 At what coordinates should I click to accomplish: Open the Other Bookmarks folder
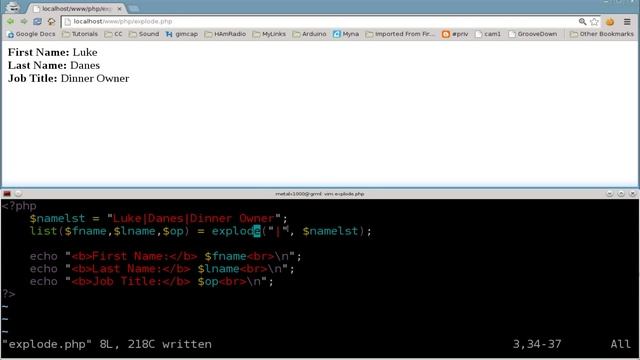(x=602, y=34)
